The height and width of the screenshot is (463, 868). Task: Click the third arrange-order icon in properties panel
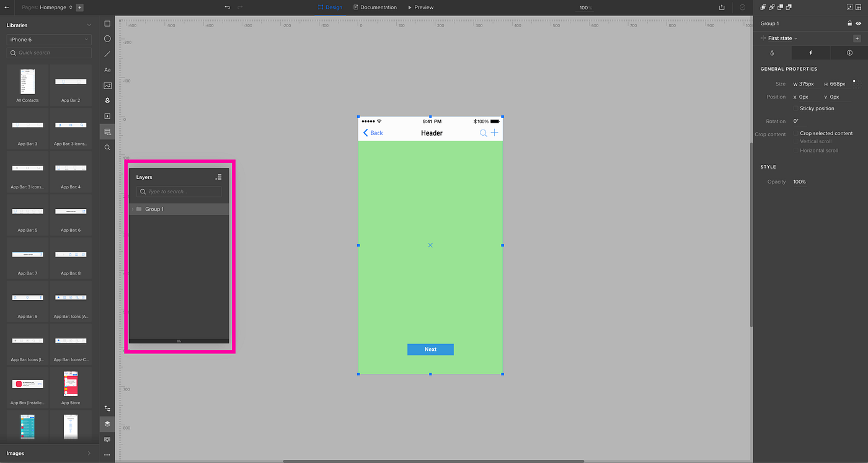tap(780, 7)
